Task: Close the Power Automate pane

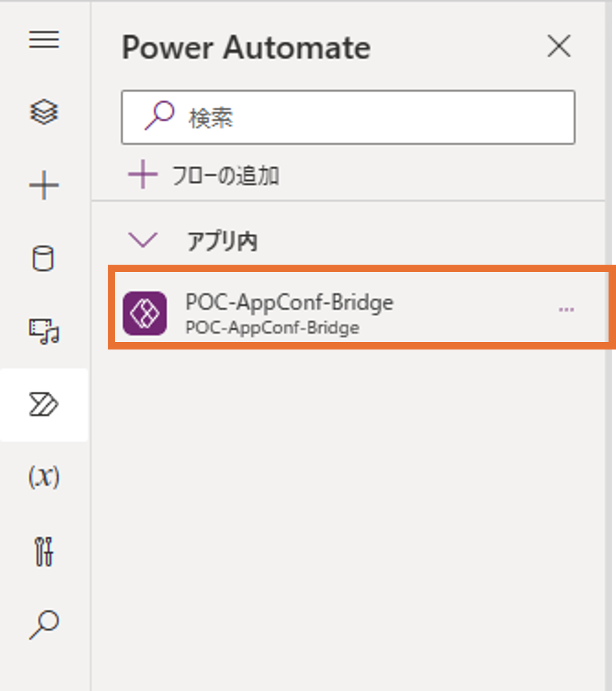Action: [559, 46]
